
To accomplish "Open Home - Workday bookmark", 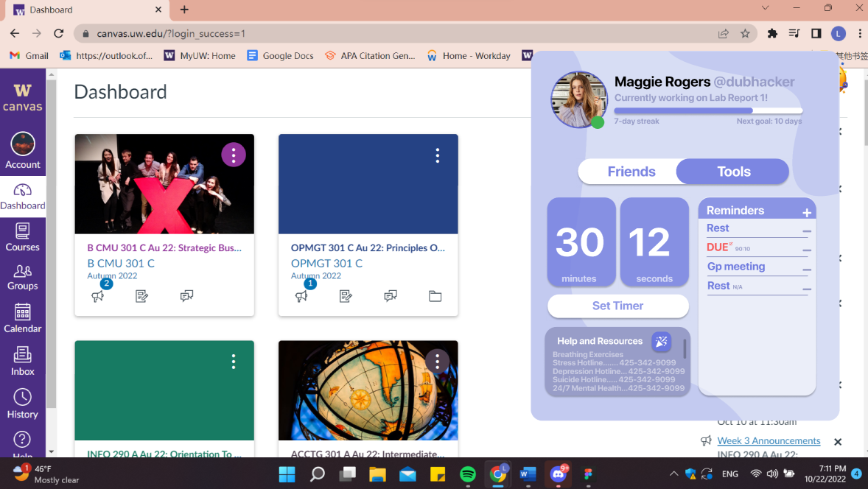I will [x=469, y=55].
